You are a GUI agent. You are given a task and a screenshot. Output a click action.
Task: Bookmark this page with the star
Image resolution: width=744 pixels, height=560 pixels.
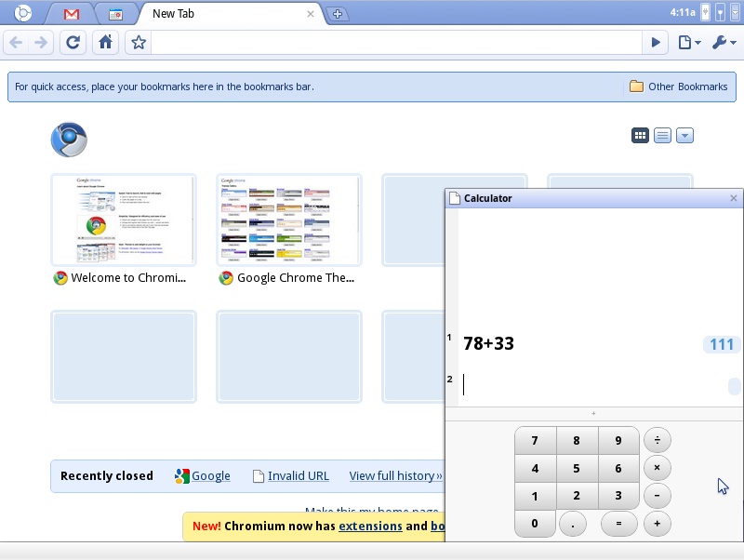point(139,43)
